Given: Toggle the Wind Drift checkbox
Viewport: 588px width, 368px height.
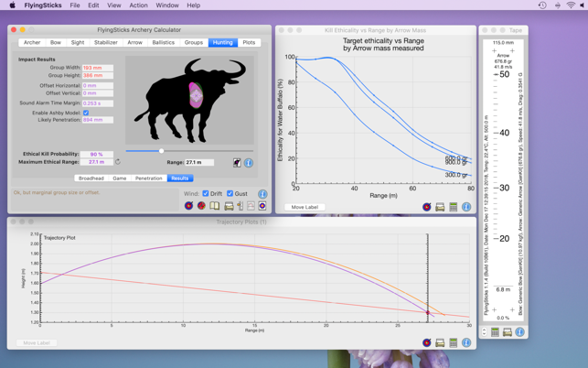Looking at the screenshot, I should click(206, 193).
